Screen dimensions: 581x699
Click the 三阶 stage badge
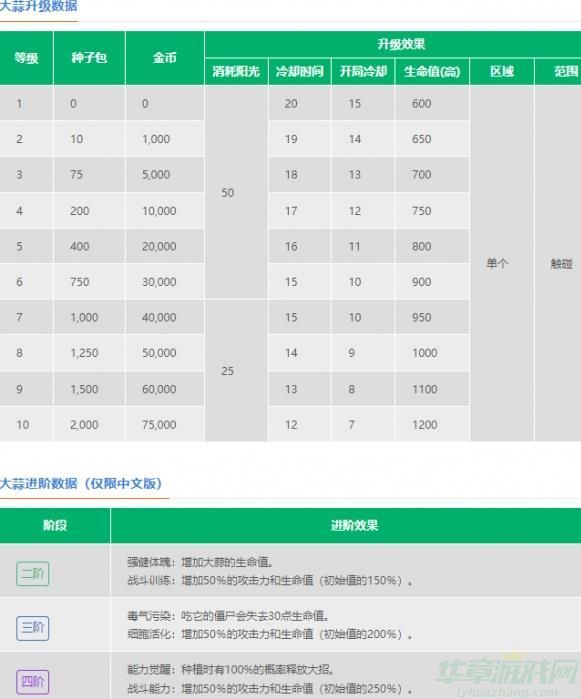pos(33,628)
